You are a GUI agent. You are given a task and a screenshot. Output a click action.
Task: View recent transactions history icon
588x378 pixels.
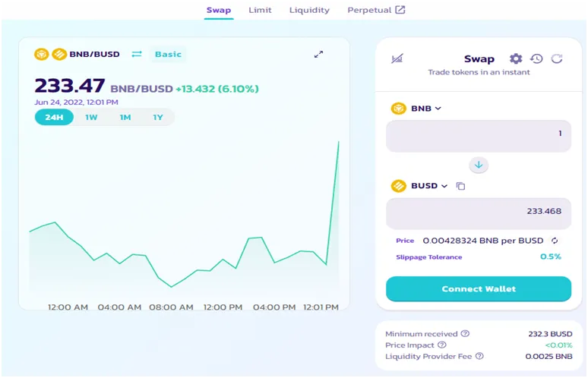point(536,58)
